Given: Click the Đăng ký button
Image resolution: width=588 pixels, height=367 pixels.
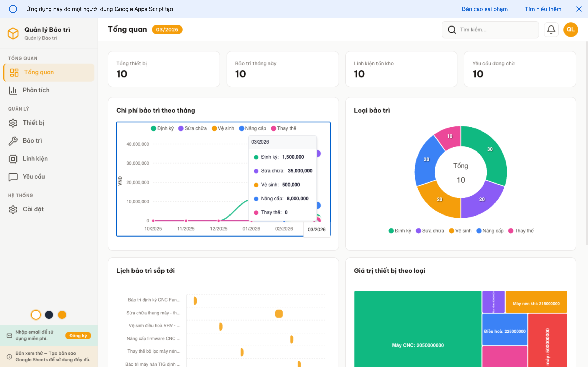Looking at the screenshot, I should coord(78,335).
